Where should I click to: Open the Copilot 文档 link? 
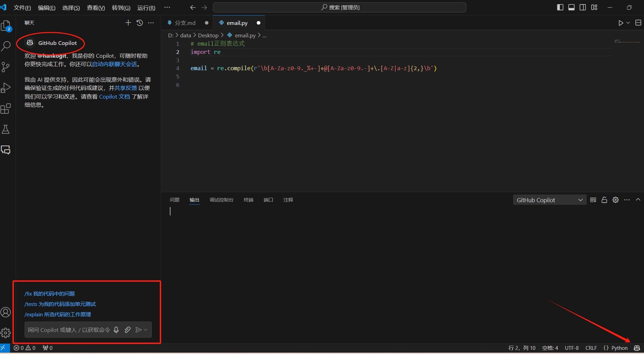pos(114,96)
